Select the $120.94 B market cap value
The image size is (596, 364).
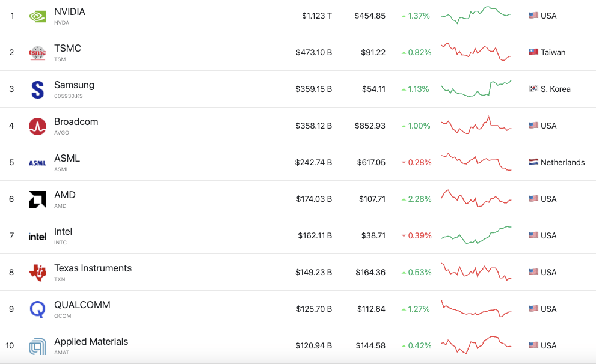click(313, 345)
